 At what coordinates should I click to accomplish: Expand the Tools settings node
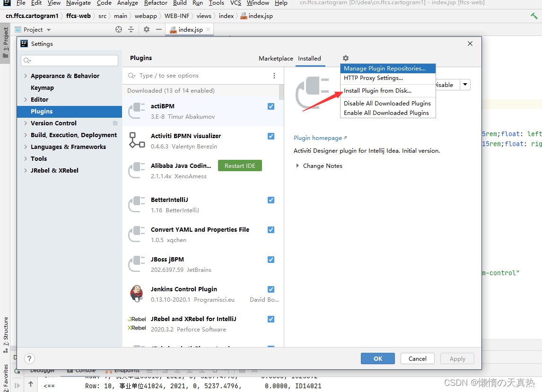pyautogui.click(x=26, y=159)
